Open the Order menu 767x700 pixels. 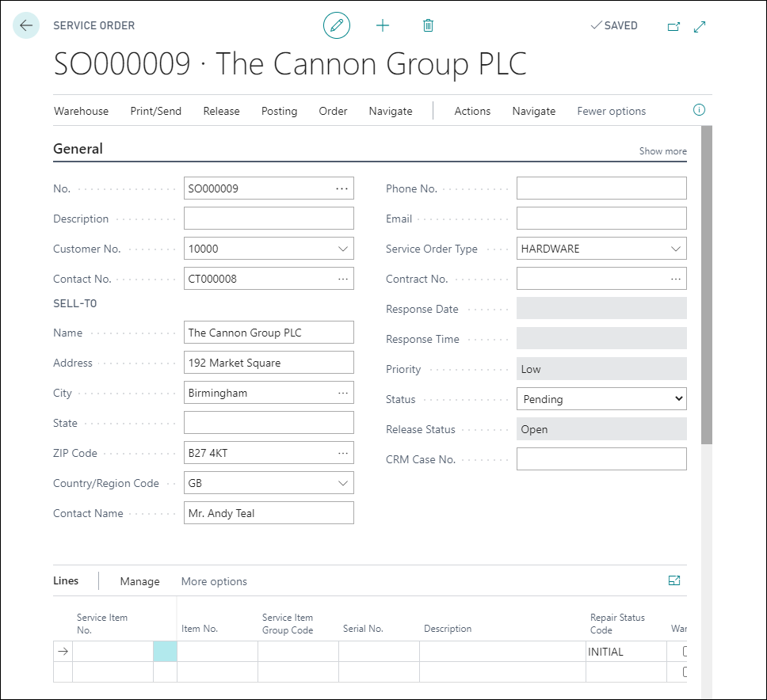[333, 111]
